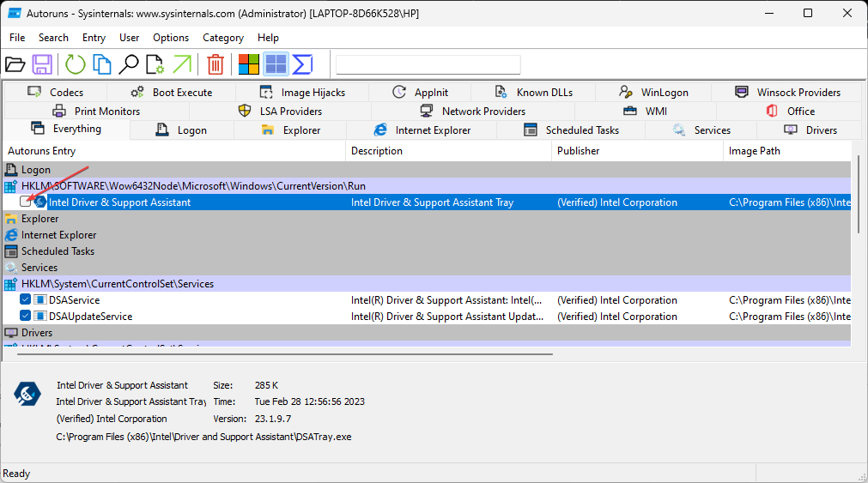Uncheck the DSAUpdateService entry checkbox
868x483 pixels.
point(25,316)
